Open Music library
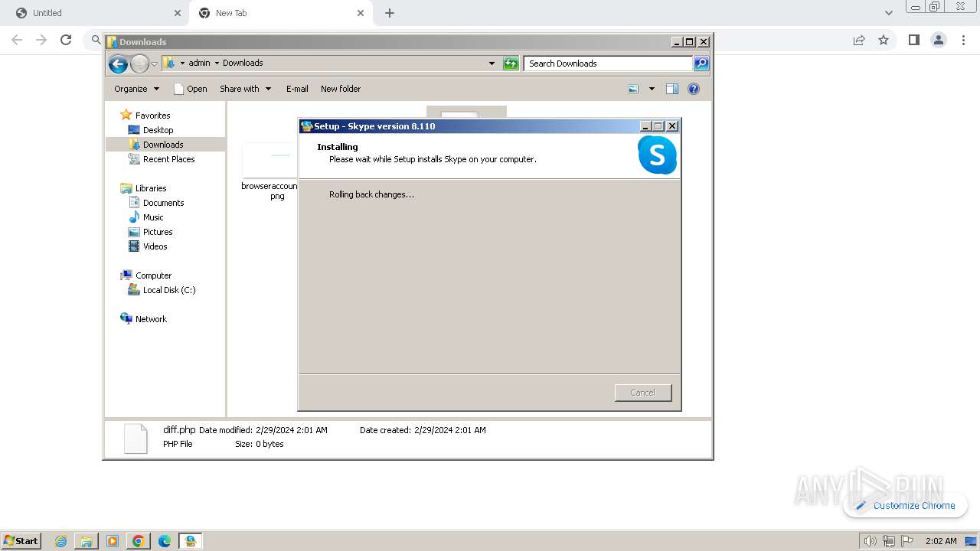This screenshot has height=551, width=980. (153, 217)
